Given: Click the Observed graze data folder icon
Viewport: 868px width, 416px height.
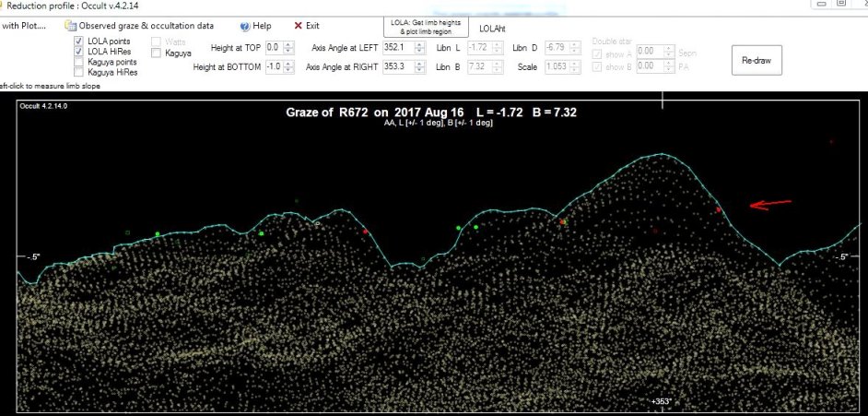Looking at the screenshot, I should point(70,26).
